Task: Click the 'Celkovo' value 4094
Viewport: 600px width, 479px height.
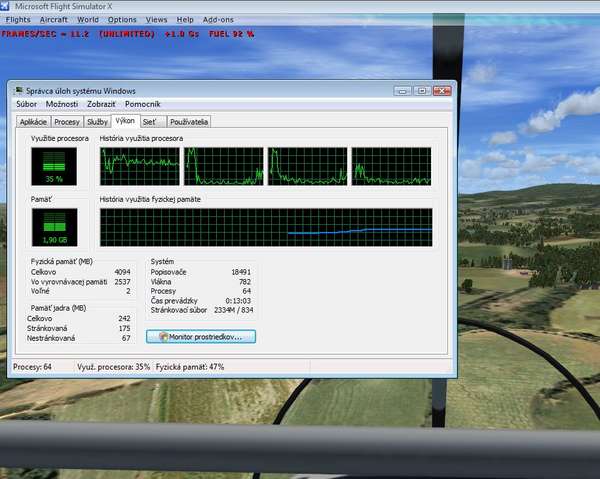Action: coord(122,272)
